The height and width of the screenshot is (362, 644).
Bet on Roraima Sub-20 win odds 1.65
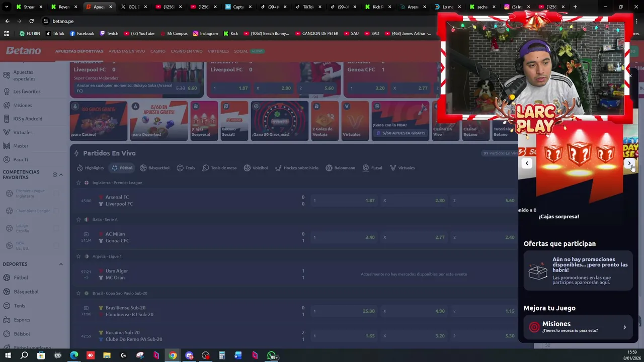click(344, 336)
